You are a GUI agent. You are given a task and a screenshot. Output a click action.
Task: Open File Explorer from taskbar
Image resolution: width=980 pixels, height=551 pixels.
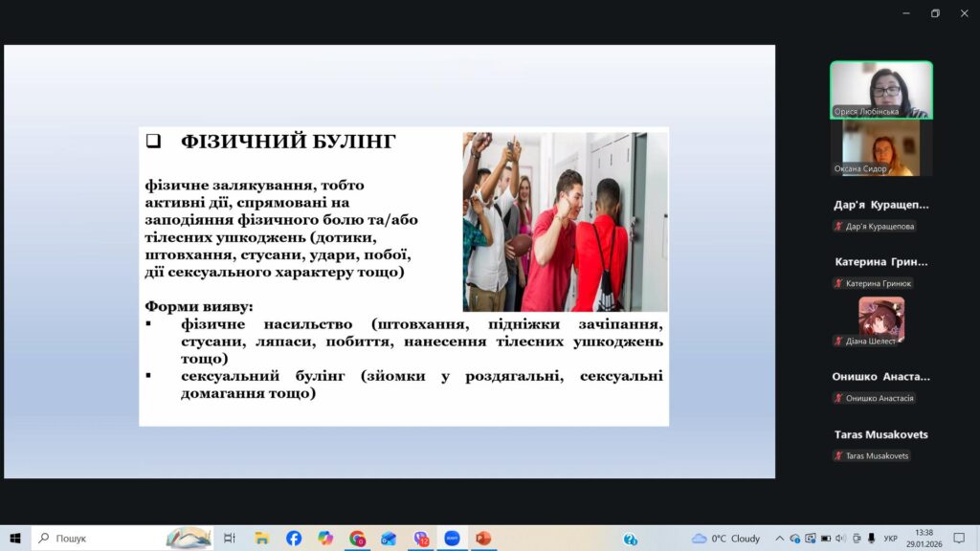(262, 539)
